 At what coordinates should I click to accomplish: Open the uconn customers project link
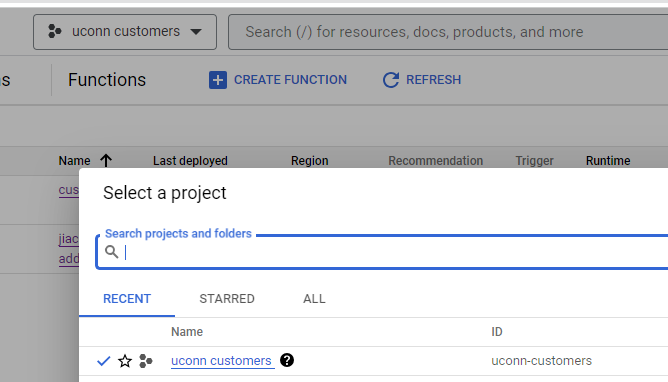point(221,361)
